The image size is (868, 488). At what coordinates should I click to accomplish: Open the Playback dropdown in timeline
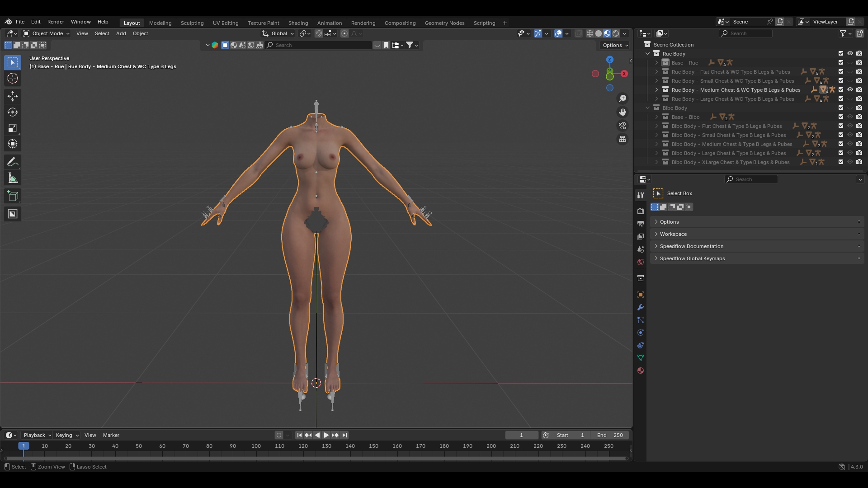[x=37, y=435]
